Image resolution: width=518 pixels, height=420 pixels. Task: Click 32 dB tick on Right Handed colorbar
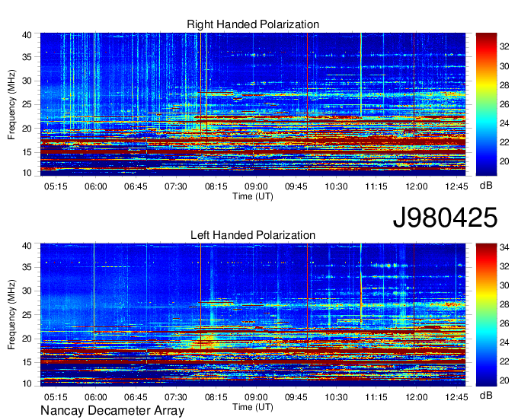504,47
